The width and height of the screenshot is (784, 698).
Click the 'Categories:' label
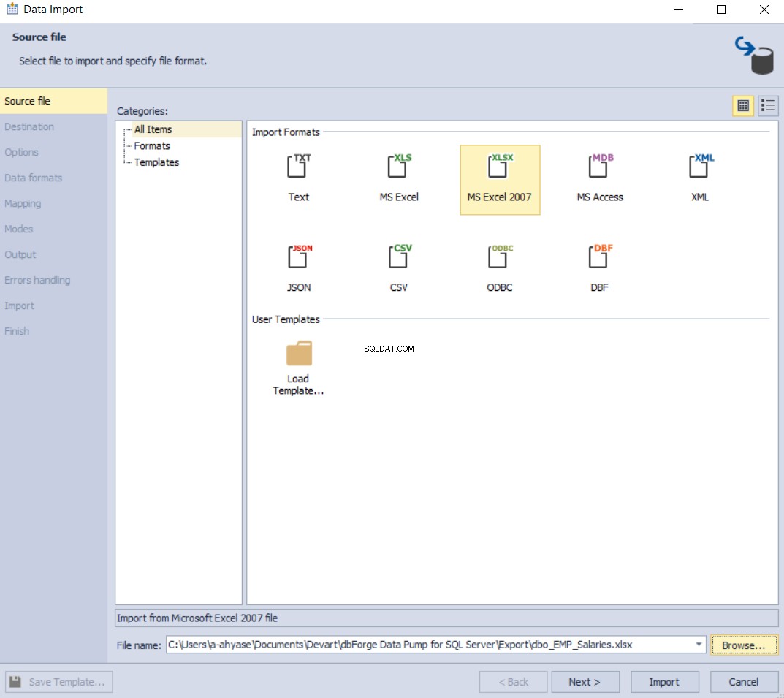click(142, 111)
